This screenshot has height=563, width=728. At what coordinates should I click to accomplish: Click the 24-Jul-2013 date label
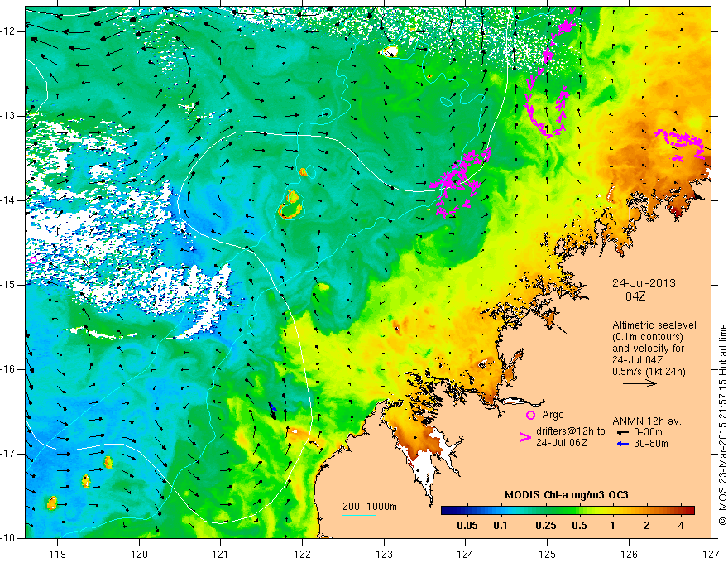643,282
